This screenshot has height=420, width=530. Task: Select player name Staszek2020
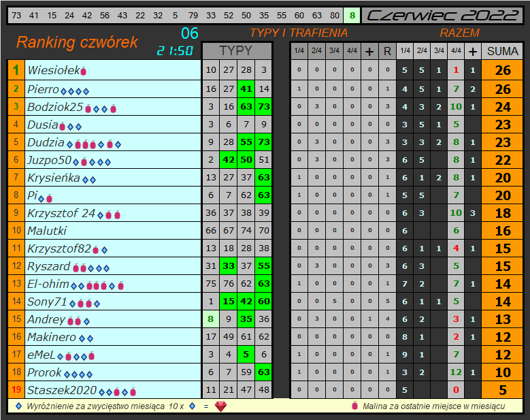62,390
